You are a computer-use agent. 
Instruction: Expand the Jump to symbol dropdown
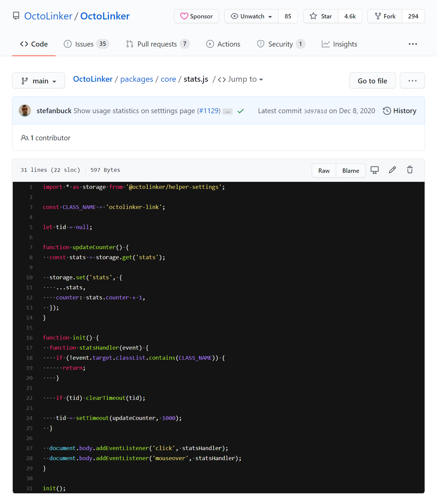tap(240, 79)
